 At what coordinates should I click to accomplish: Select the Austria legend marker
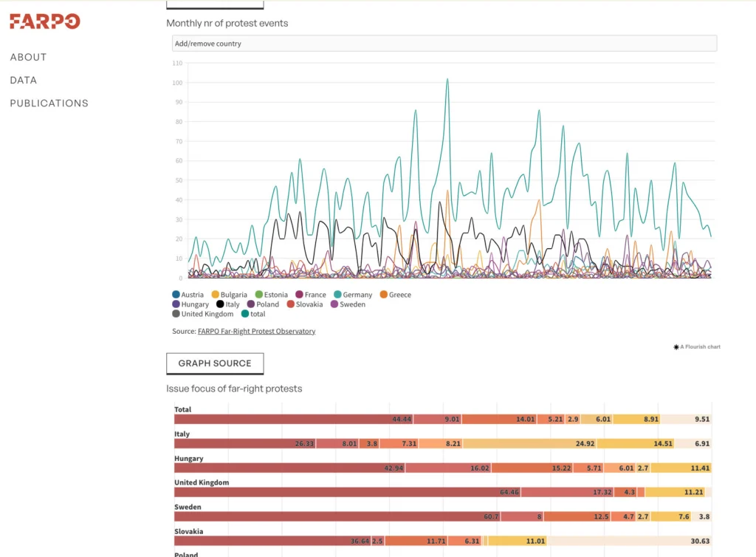click(176, 295)
